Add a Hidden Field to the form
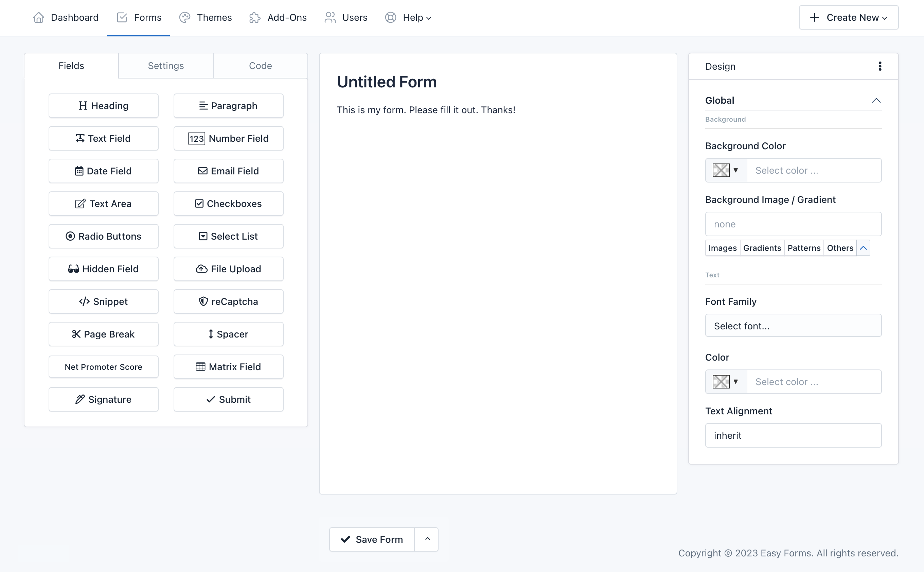 click(x=103, y=268)
